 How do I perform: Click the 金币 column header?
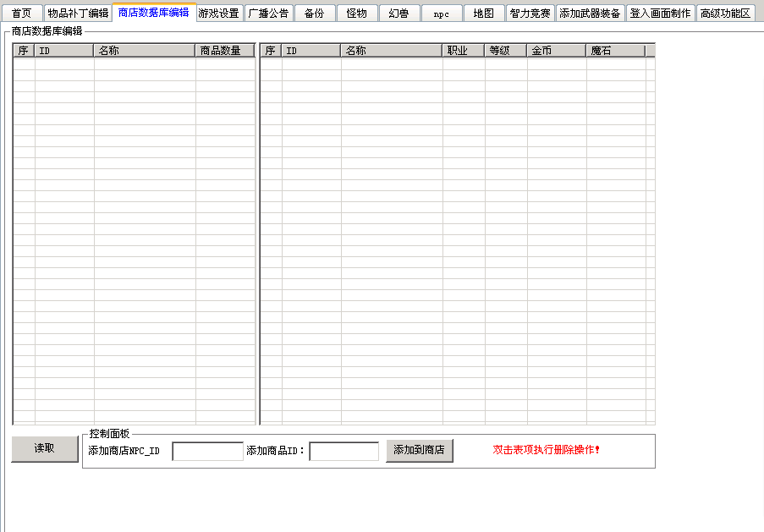(557, 51)
